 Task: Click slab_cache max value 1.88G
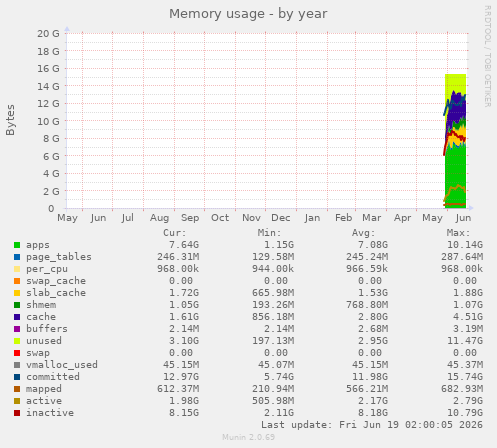point(468,293)
